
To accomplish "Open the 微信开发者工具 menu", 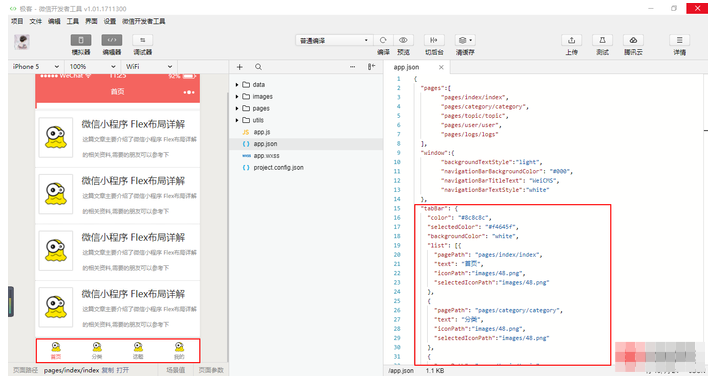I will 144,21.
